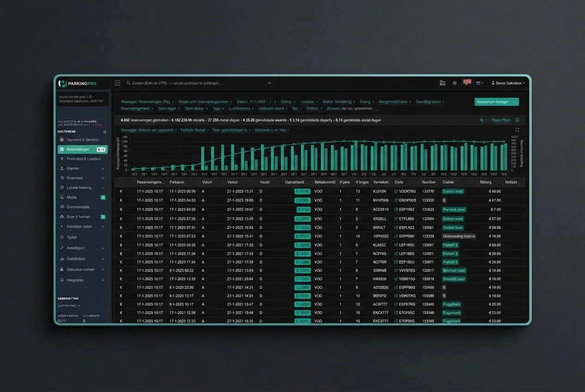
Task: Open the Tags filter dropdown
Action: (x=218, y=109)
